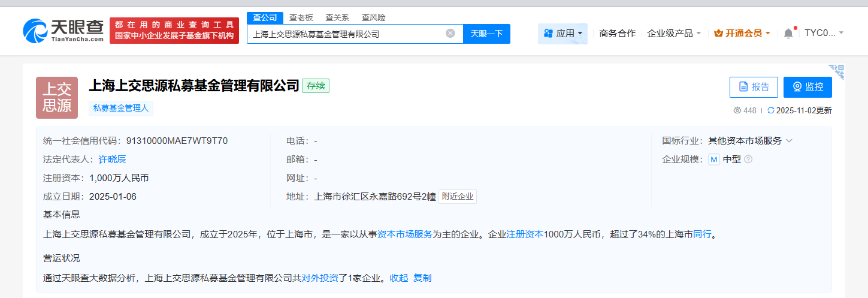The height and width of the screenshot is (298, 868).
Task: Click the Tianyancha logo
Action: click(63, 30)
